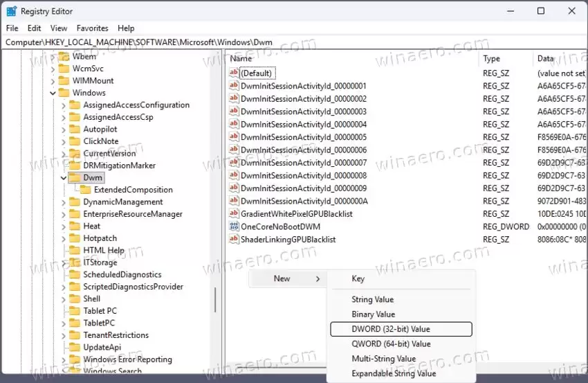The height and width of the screenshot is (383, 588).
Task: Click the Heat folder icon
Action: [x=75, y=226]
